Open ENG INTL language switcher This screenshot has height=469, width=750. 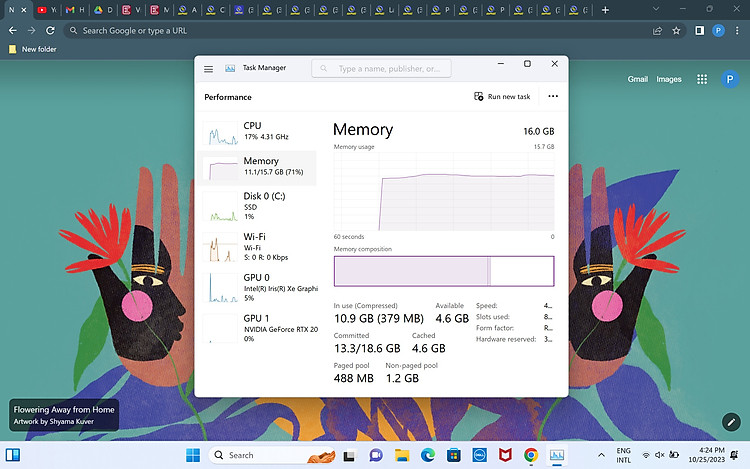pyautogui.click(x=623, y=455)
